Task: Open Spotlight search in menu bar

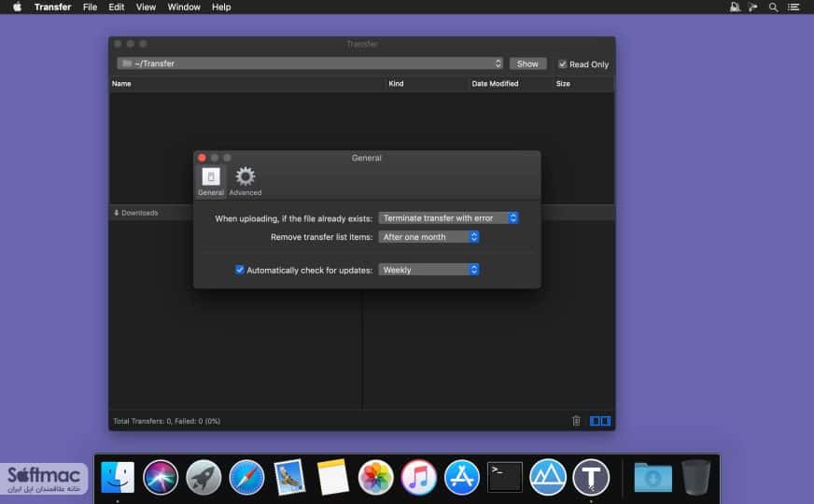Action: [773, 7]
